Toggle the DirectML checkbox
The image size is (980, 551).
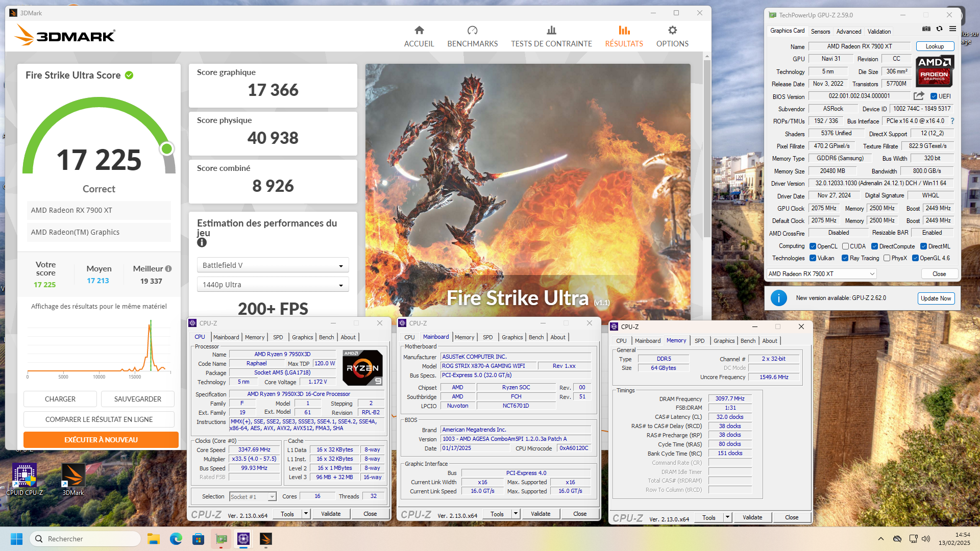point(923,246)
